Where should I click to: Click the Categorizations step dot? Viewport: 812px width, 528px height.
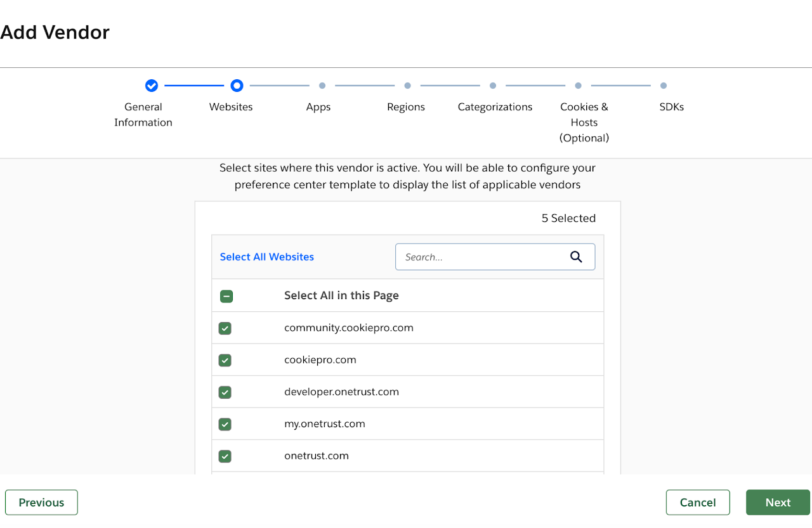[493, 86]
